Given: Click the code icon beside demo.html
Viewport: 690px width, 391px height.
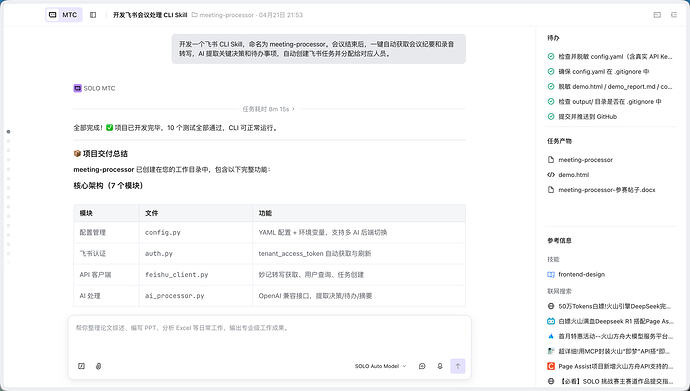Looking at the screenshot, I should [x=551, y=175].
